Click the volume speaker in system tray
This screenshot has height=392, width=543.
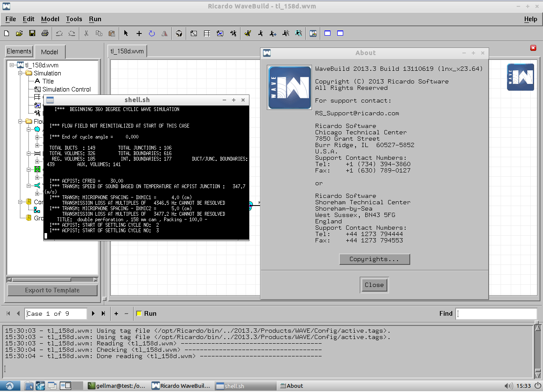click(x=508, y=386)
